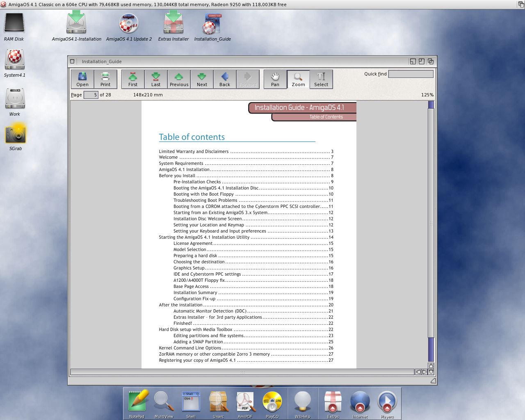This screenshot has height=420, width=525.
Task: Click scroll left arrow of document
Action: [418, 372]
